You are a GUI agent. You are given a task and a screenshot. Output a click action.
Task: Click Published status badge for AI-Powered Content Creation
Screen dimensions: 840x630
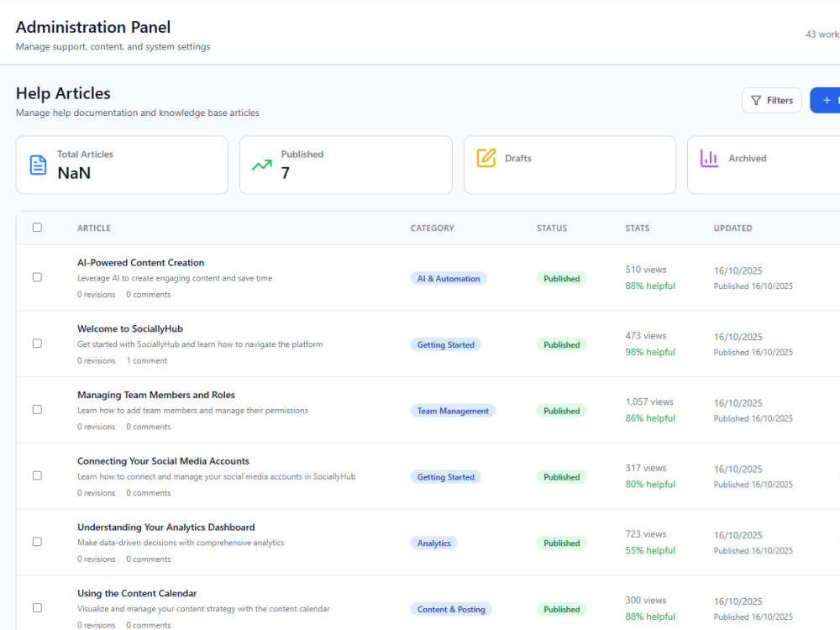point(561,279)
